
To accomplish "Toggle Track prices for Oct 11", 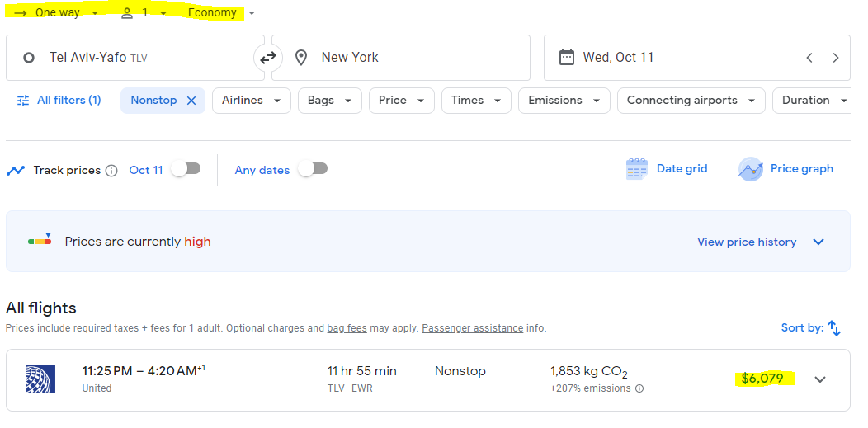I will pos(186,169).
